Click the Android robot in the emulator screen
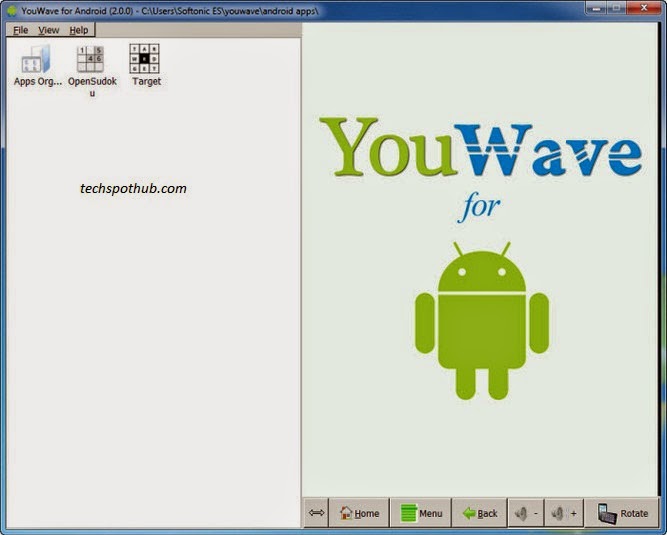 click(482, 321)
